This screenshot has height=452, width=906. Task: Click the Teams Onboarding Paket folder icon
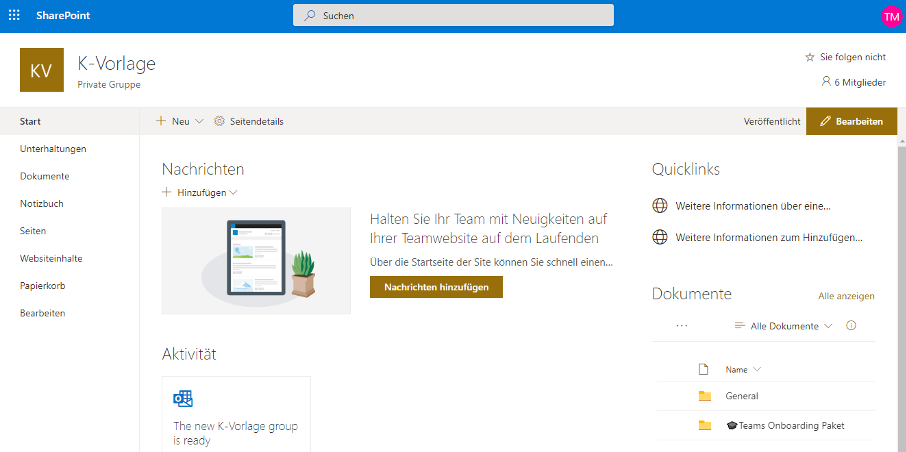704,425
